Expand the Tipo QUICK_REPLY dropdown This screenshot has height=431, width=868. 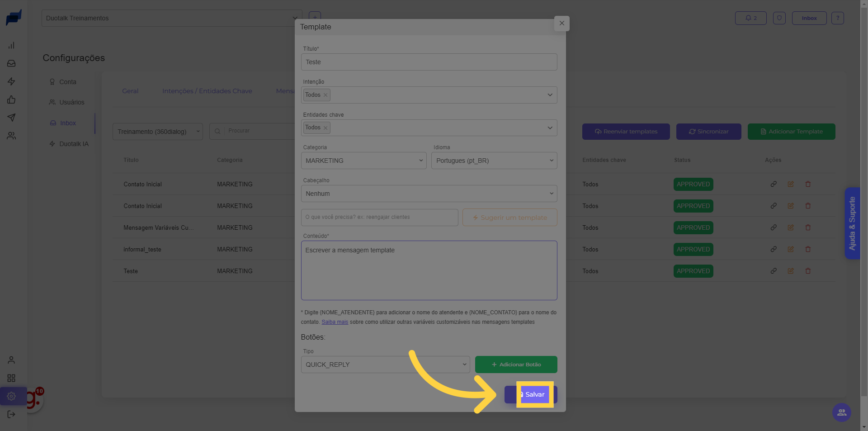click(x=385, y=365)
